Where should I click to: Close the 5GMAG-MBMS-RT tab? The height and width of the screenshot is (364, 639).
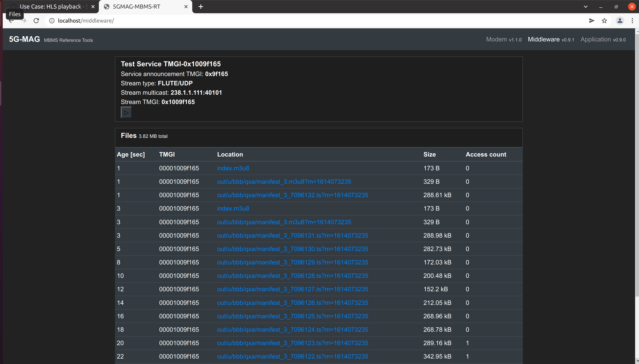coord(186,6)
